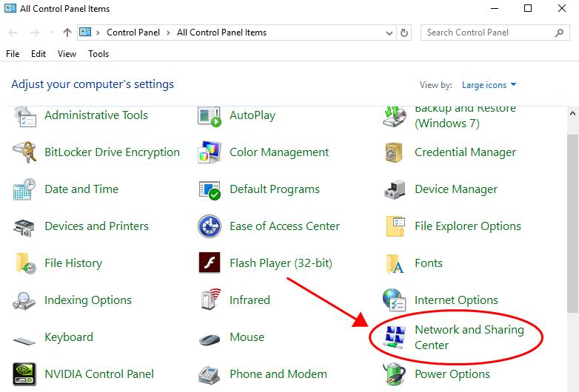Image resolution: width=579 pixels, height=392 pixels.
Task: Expand the recent locations arrow
Action: point(52,33)
